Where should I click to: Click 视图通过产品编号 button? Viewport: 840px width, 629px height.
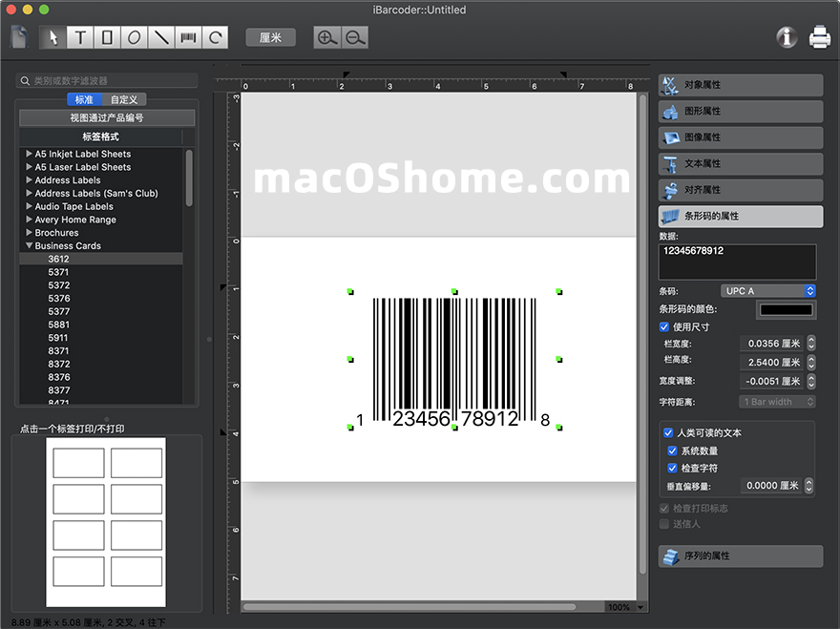point(107,117)
